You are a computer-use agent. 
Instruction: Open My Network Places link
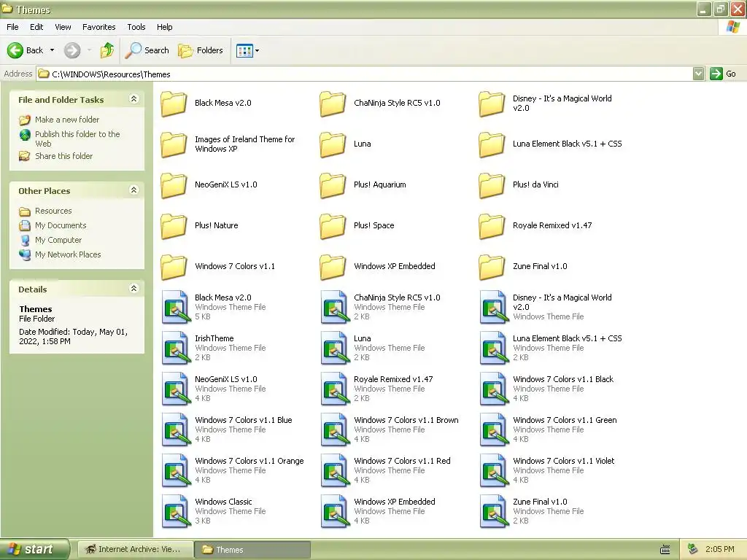tap(68, 254)
